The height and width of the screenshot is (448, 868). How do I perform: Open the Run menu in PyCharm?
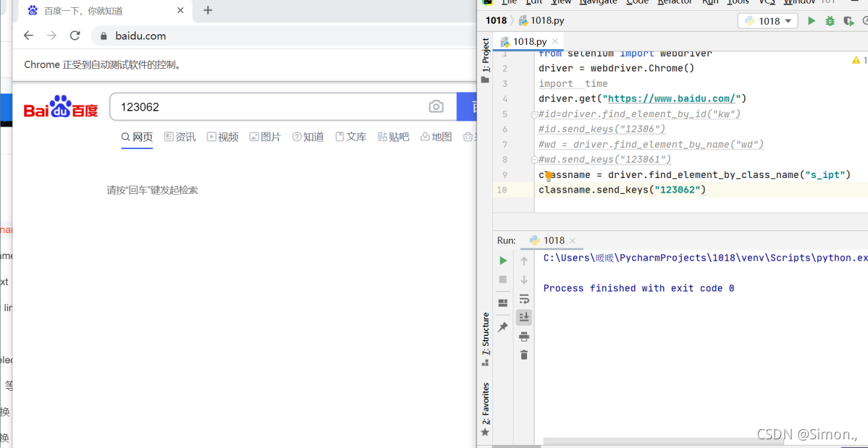tap(709, 2)
